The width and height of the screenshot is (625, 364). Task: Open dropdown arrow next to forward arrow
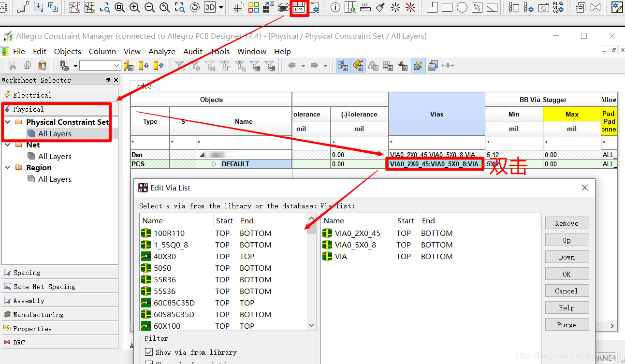[x=326, y=65]
